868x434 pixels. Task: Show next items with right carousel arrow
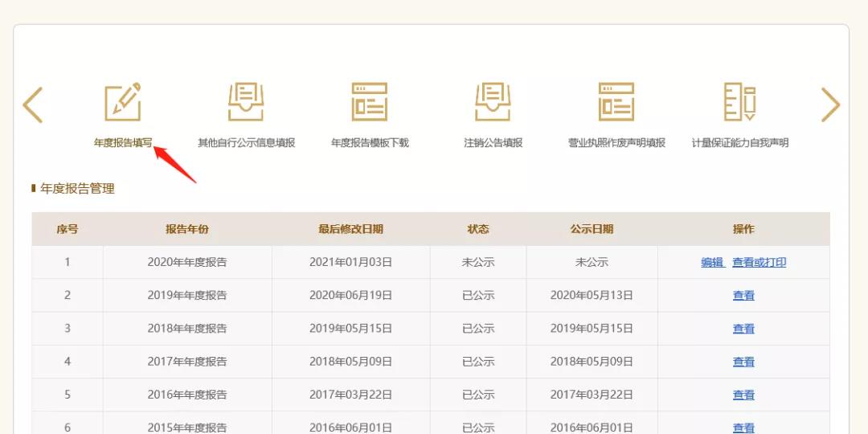point(830,104)
